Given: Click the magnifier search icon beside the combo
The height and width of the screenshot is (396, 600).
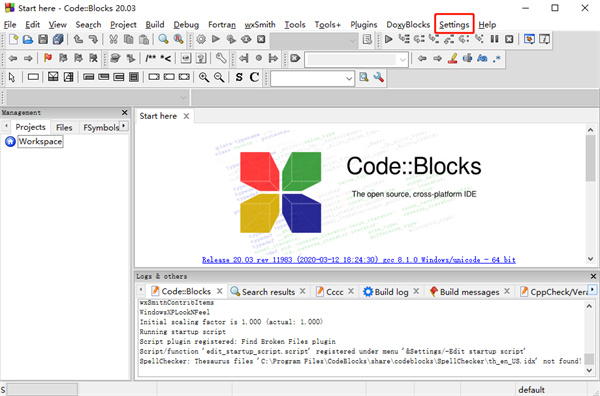Looking at the screenshot, I should 364,77.
